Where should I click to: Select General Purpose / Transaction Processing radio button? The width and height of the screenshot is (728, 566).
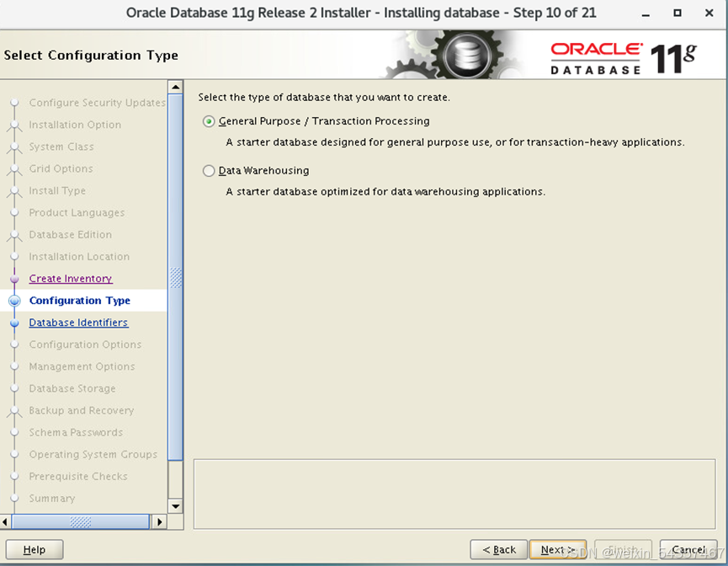[210, 121]
